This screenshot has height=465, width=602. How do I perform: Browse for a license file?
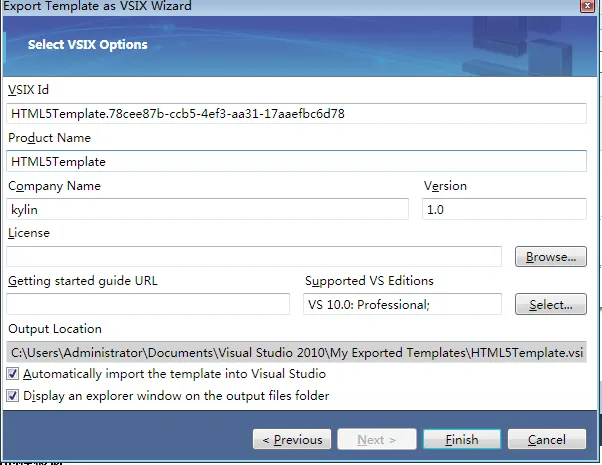click(x=551, y=256)
